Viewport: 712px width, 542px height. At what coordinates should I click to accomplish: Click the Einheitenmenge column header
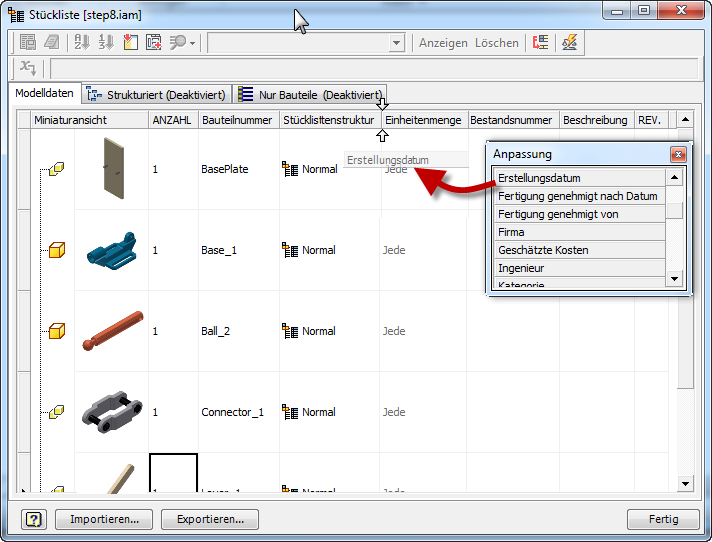click(424, 120)
